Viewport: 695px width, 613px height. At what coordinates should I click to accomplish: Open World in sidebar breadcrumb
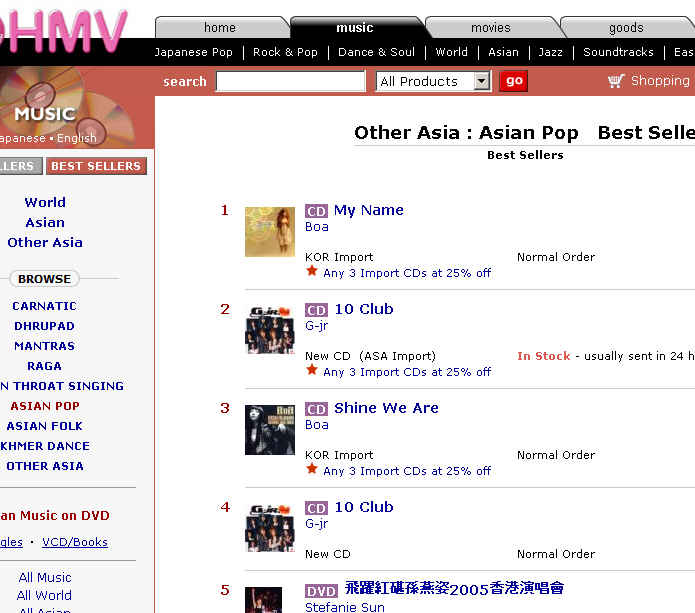[x=45, y=203]
